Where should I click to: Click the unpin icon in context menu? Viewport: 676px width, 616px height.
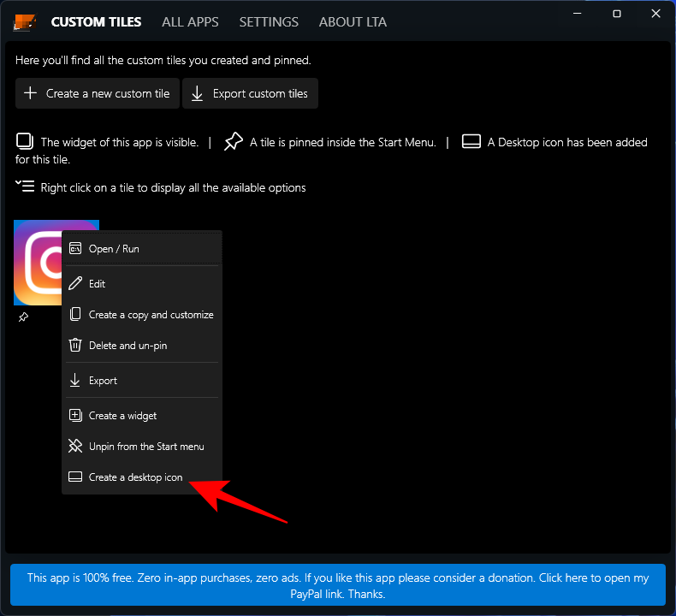tap(75, 447)
